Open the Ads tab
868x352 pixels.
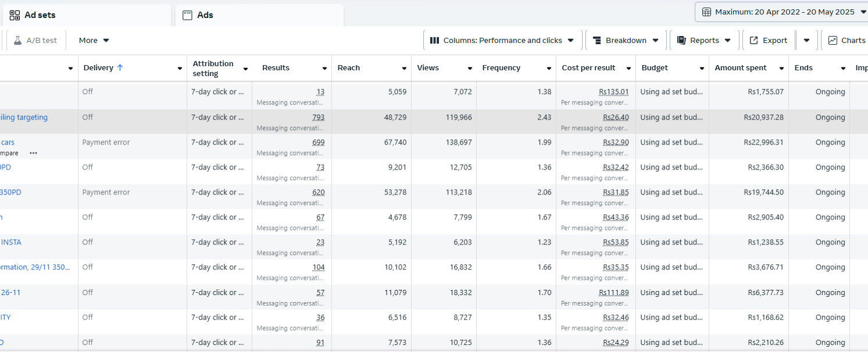(x=205, y=15)
